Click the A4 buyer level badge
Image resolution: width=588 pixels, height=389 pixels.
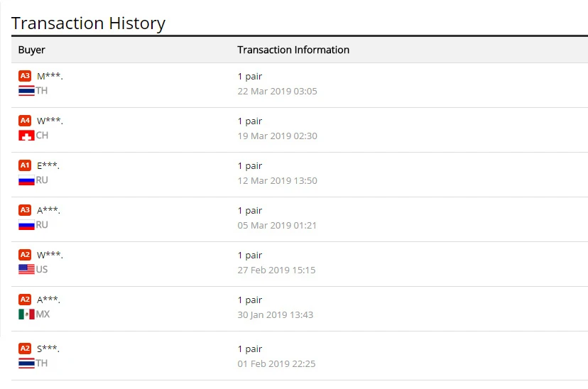(25, 121)
